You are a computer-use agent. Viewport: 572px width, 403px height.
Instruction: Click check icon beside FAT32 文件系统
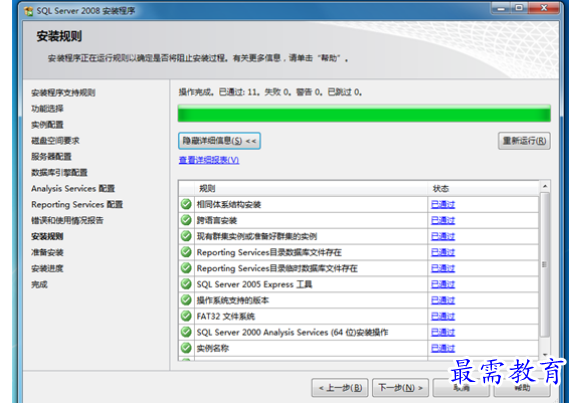coord(186,316)
